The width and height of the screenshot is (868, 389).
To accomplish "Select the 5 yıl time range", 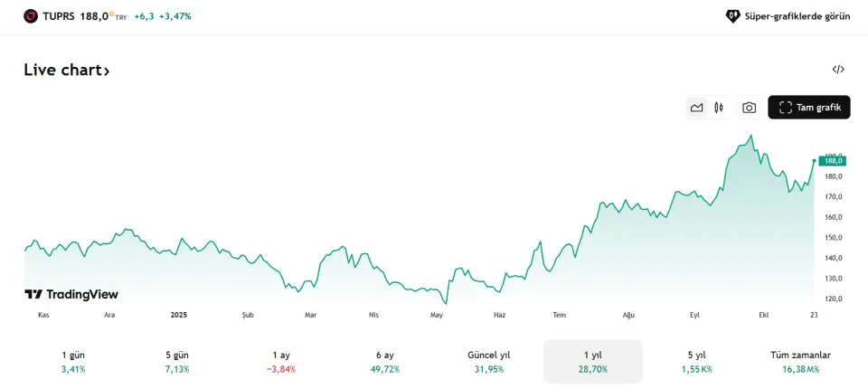I will pos(697,362).
